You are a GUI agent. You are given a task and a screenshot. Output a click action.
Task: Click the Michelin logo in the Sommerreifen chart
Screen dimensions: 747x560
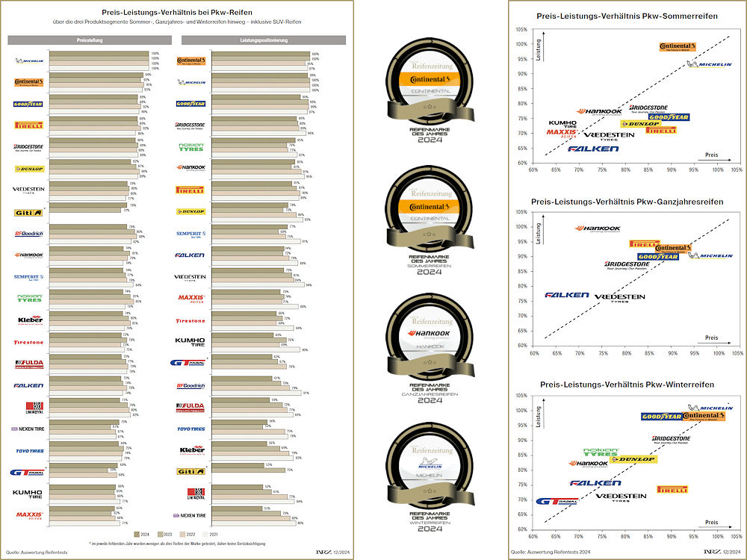(x=710, y=64)
